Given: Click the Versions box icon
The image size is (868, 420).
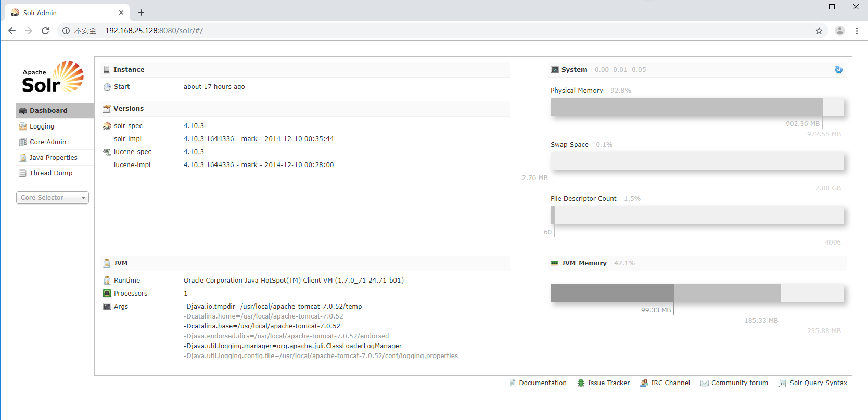Looking at the screenshot, I should pos(107,109).
